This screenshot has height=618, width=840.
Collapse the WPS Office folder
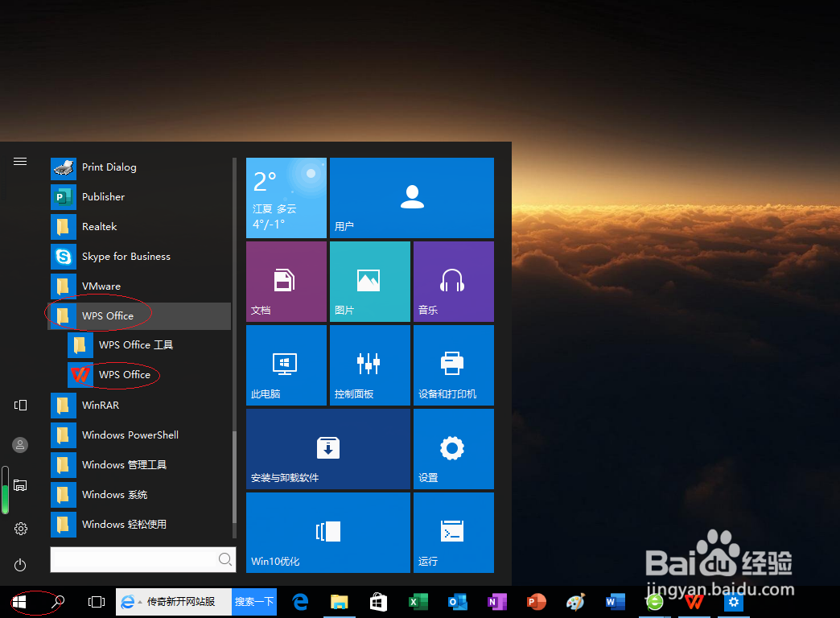(140, 316)
